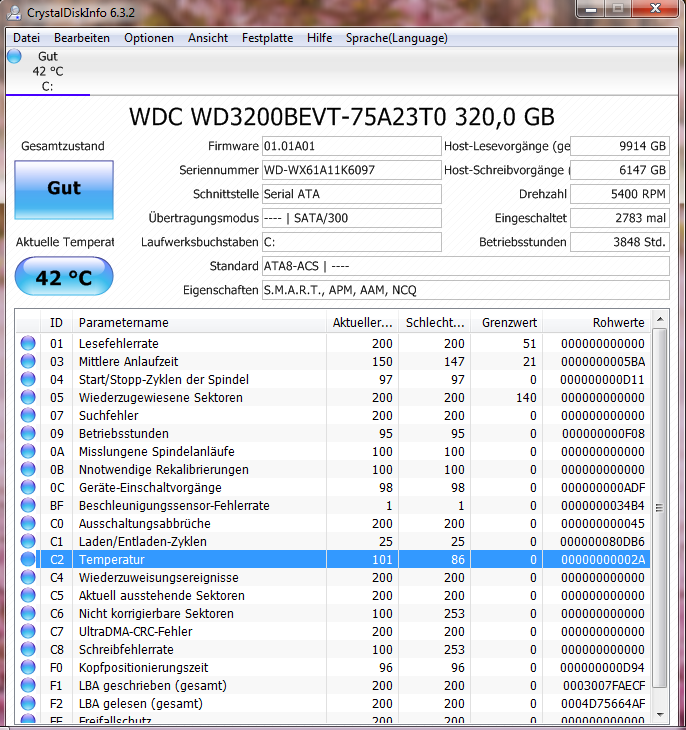
Task: Click the Rohwerte column header
Action: point(597,322)
